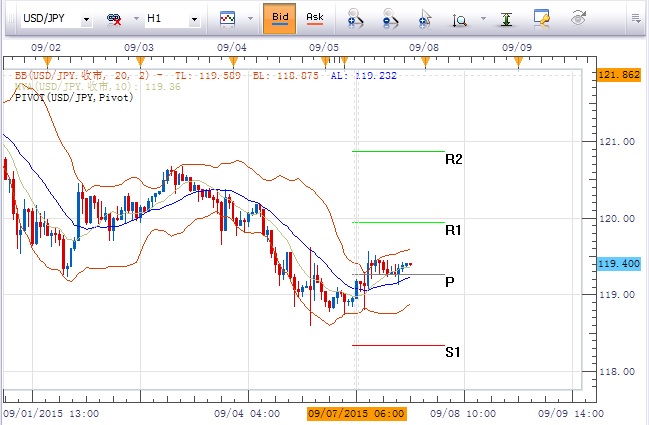Select the BB indicator label text
Image resolution: width=649 pixels, height=425 pixels.
click(206, 76)
